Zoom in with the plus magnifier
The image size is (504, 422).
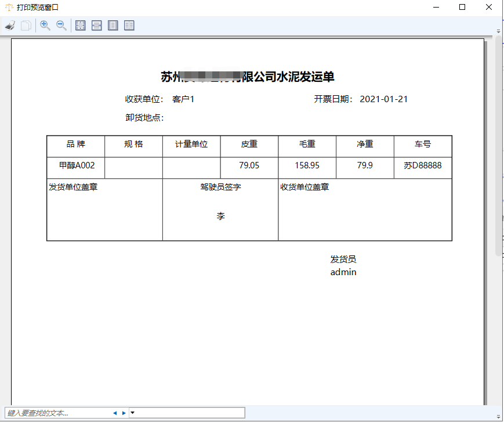click(x=45, y=26)
